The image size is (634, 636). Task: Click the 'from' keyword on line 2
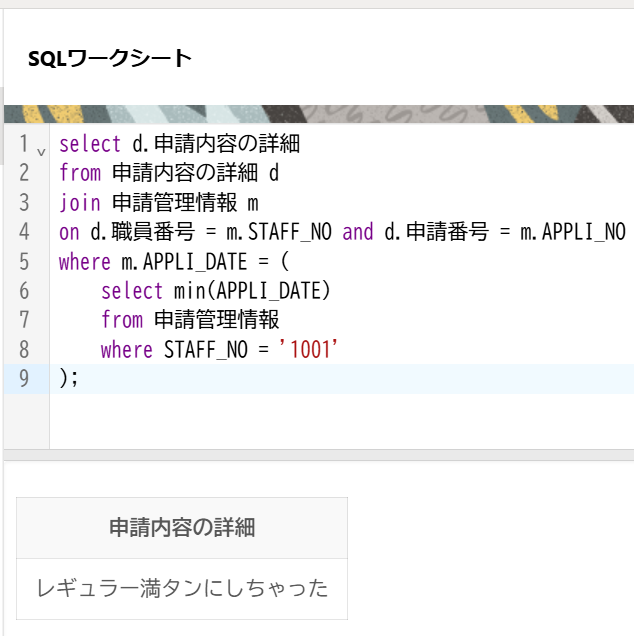[x=80, y=174]
